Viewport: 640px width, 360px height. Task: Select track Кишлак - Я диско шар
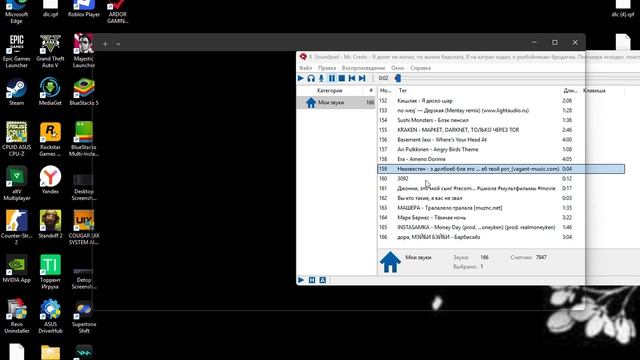click(501, 100)
